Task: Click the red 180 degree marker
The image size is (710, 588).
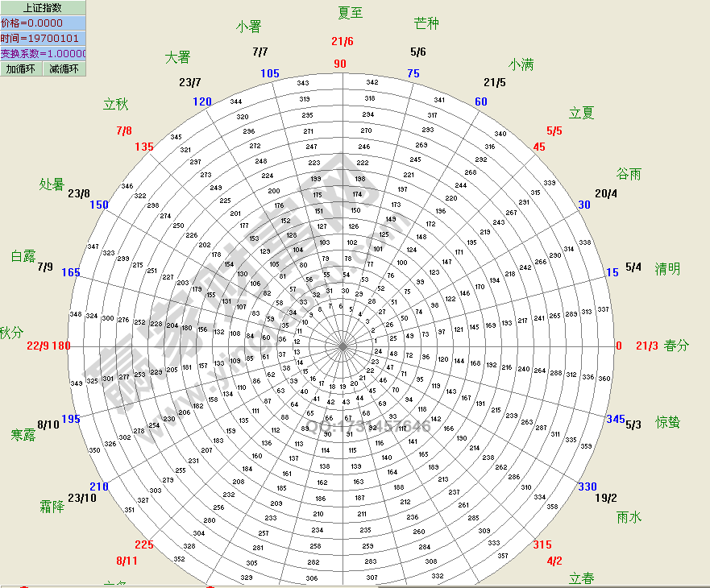Action: pos(62,346)
